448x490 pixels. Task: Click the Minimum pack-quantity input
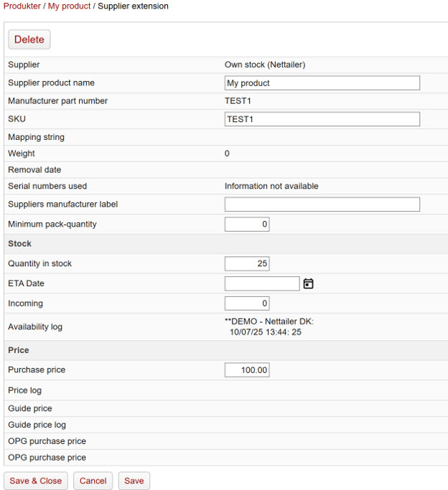pos(247,224)
